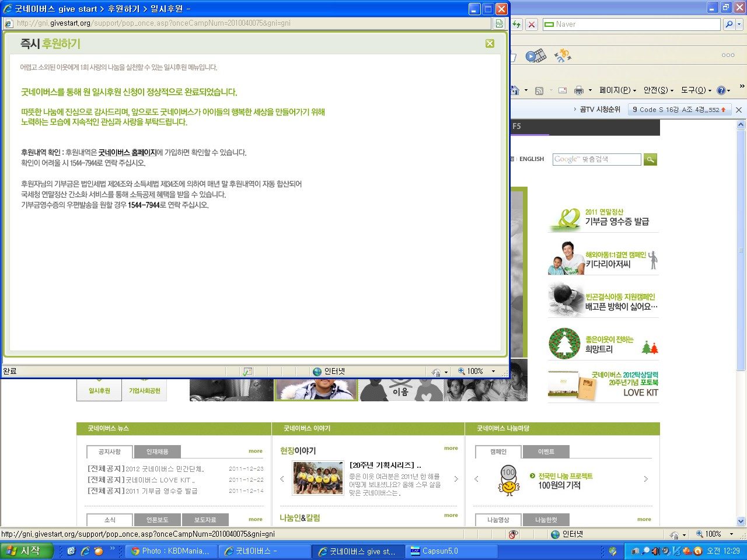
Task: Click the red stop icon in main browser
Action: [532, 24]
